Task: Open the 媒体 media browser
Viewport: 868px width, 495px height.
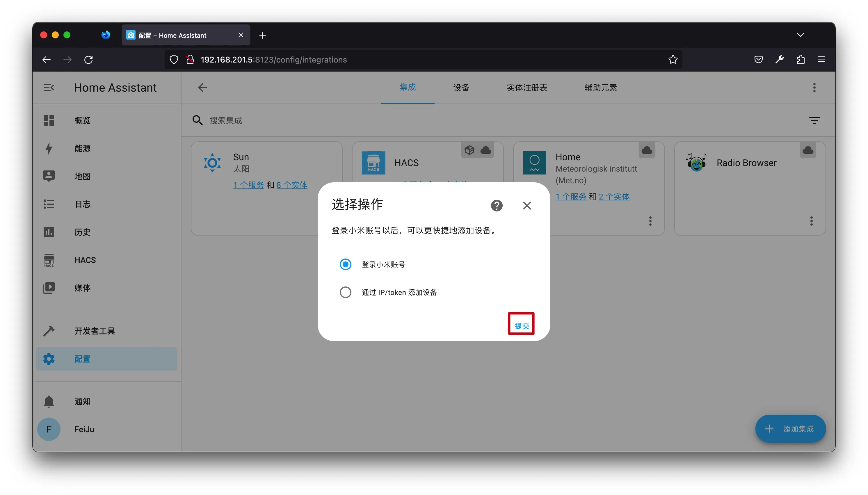Action: click(x=107, y=288)
